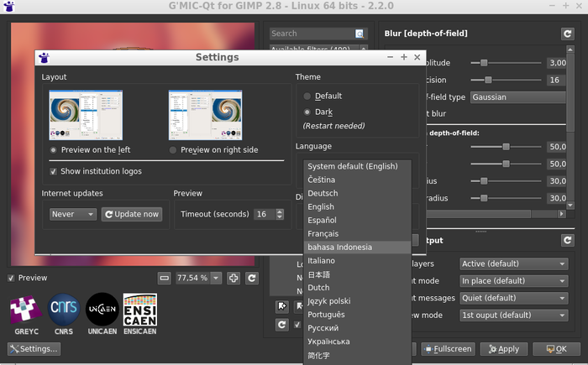Click the precision slider with value 16

506,80
